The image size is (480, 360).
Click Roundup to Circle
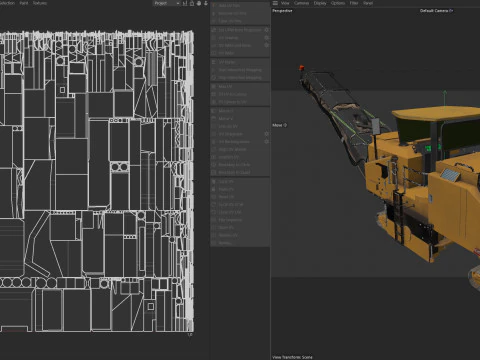240,165
